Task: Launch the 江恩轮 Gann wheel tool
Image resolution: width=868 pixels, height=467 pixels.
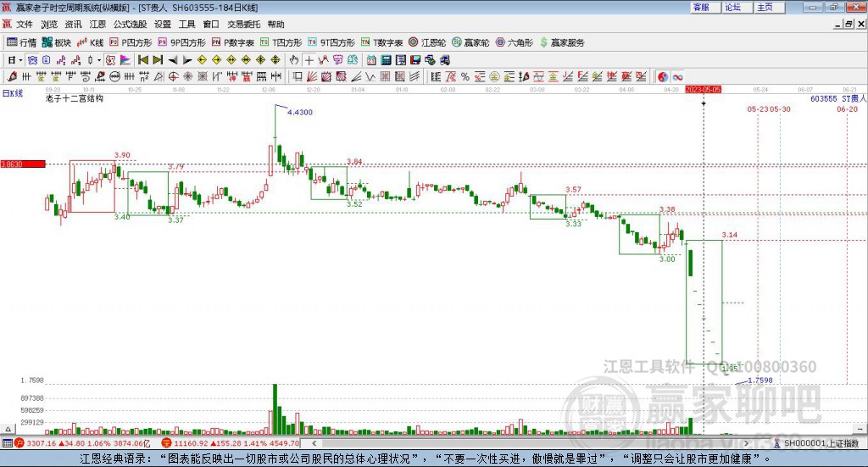Action: point(427,42)
